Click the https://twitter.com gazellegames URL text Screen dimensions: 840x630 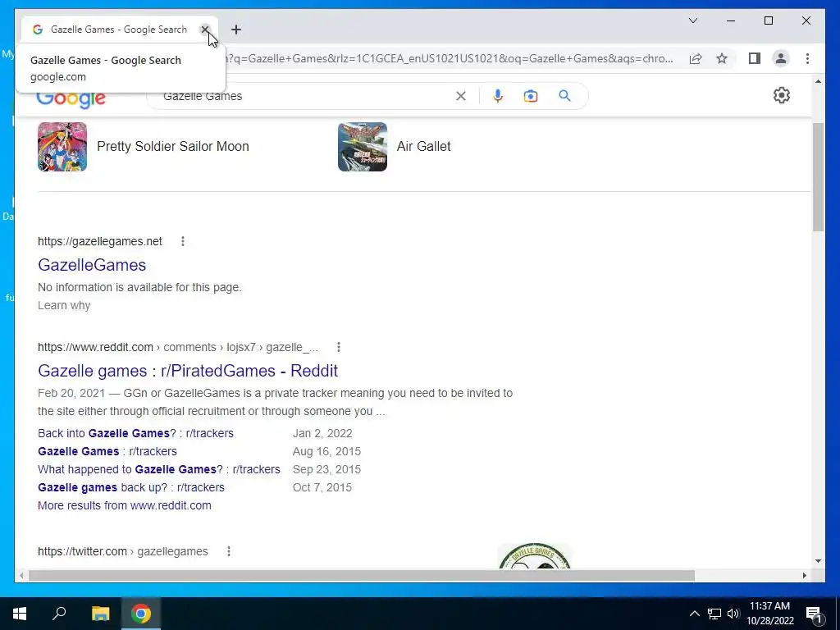(x=123, y=551)
